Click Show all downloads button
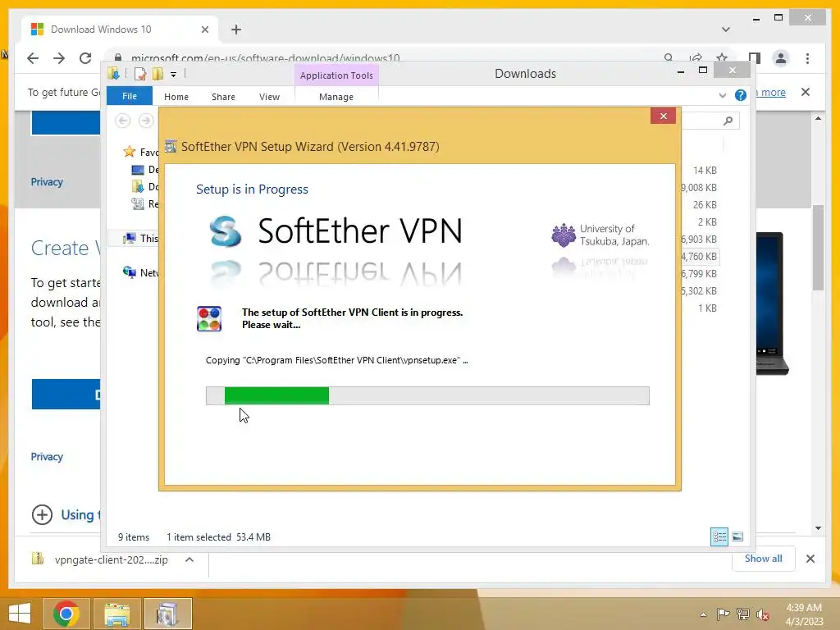This screenshot has width=840, height=630. (x=764, y=559)
